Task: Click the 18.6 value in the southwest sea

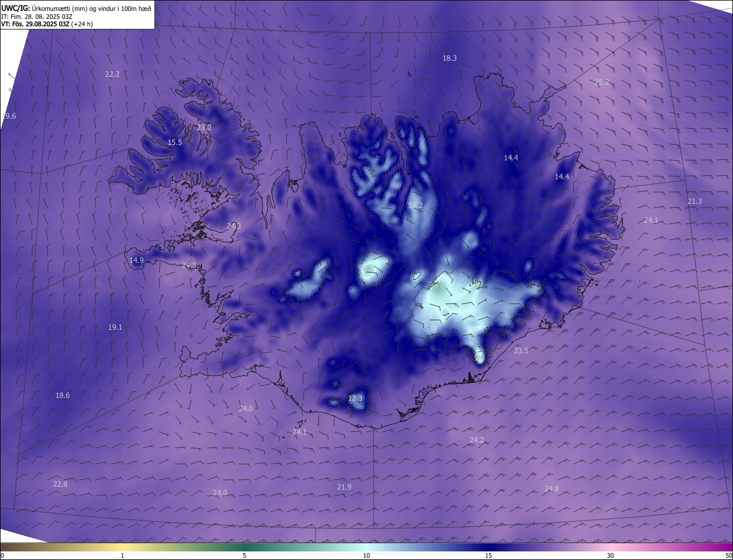Action: tap(62, 395)
